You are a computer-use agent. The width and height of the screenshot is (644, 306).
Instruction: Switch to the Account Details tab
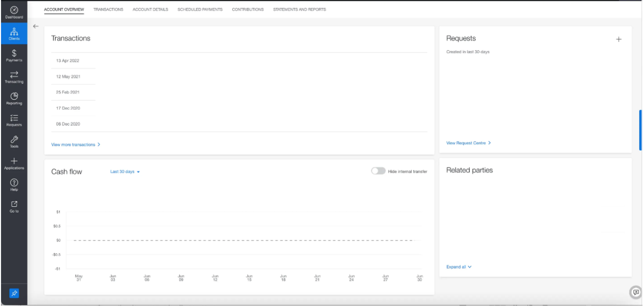[150, 10]
